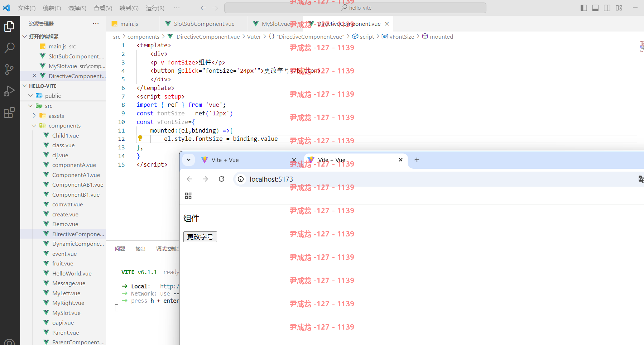
Task: Open the browser tab search dropdown
Action: click(189, 160)
